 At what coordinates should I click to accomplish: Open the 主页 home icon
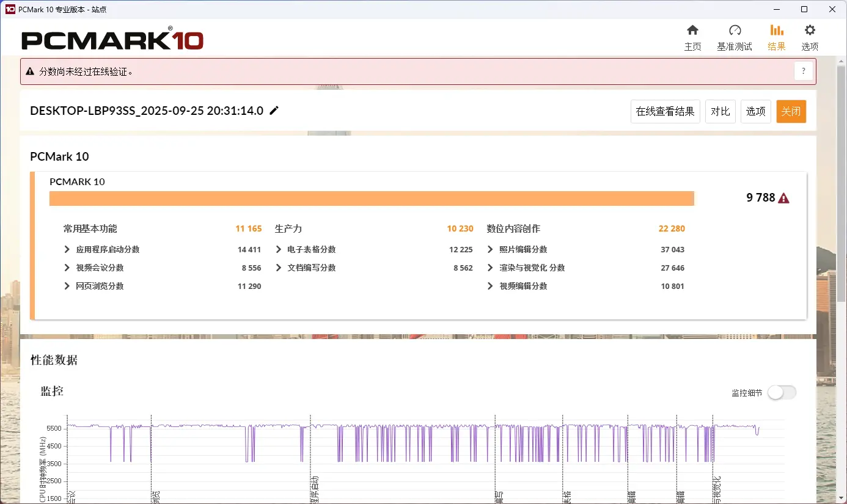(692, 31)
